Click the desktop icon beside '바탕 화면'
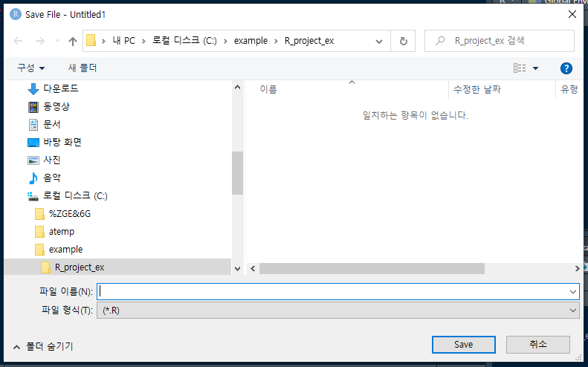 pyautogui.click(x=33, y=143)
